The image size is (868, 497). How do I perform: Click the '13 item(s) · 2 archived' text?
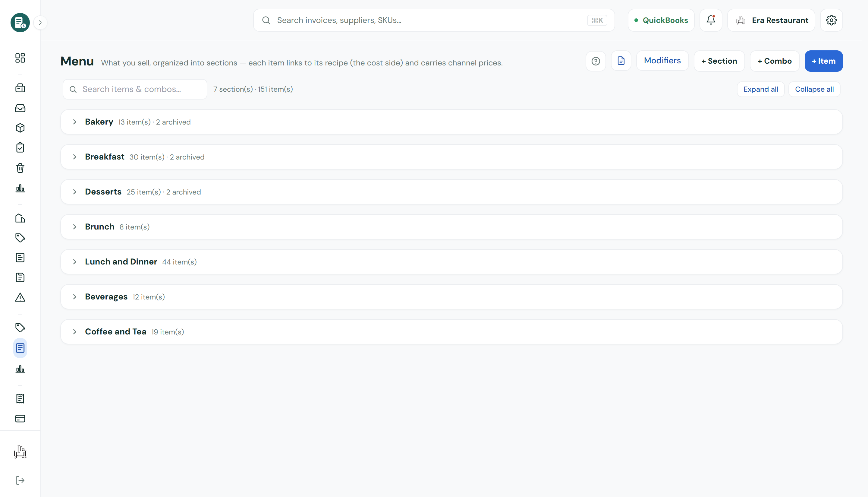154,122
